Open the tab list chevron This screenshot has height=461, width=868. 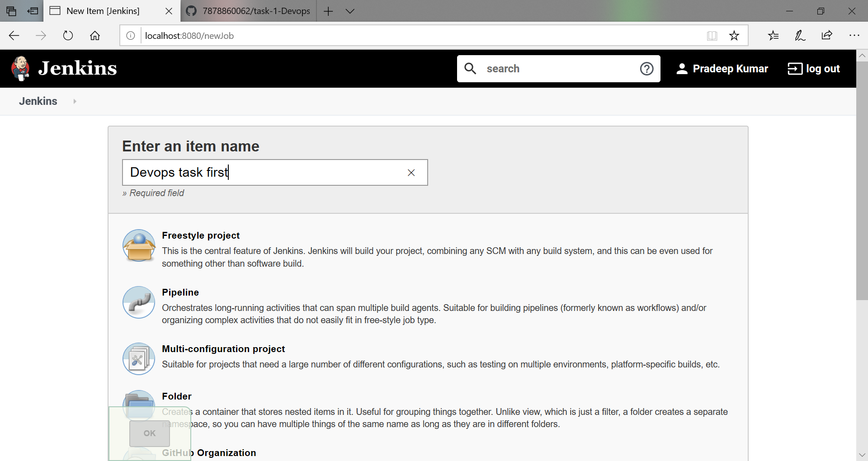[350, 11]
